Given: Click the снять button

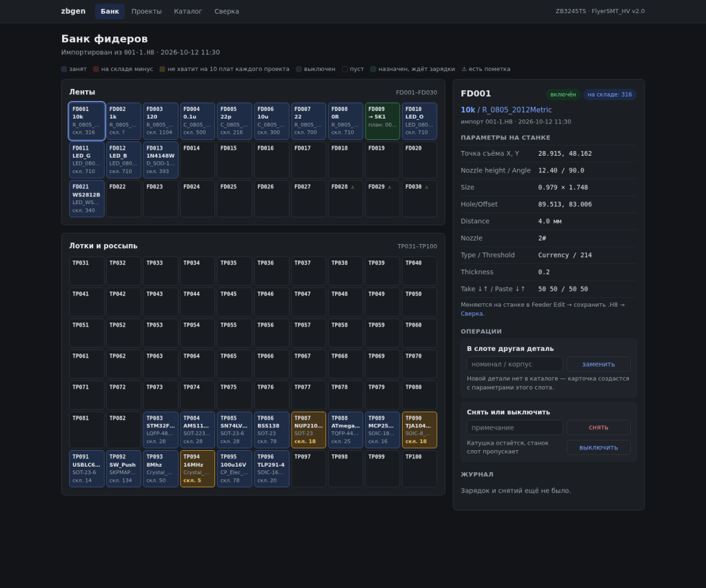Looking at the screenshot, I should (x=598, y=427).
